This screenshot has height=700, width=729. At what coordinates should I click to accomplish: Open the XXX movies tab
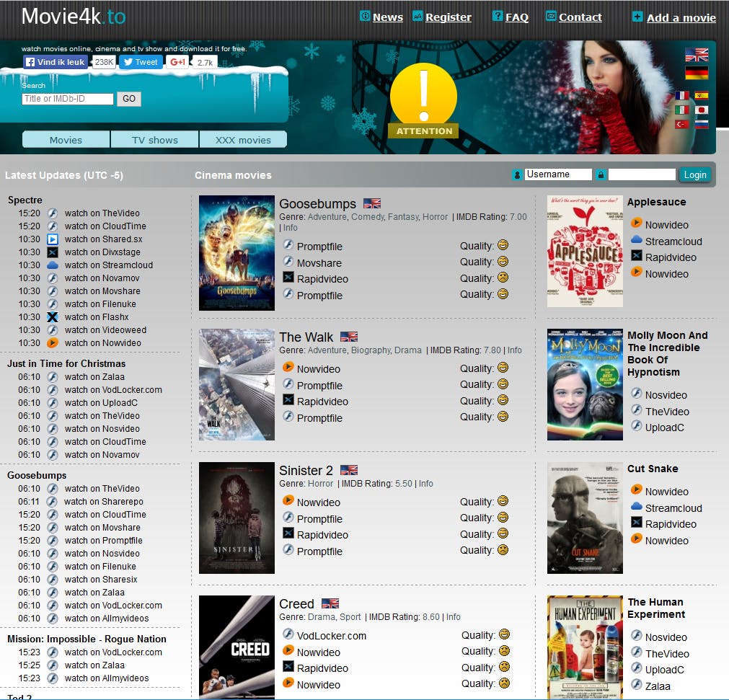point(243,139)
